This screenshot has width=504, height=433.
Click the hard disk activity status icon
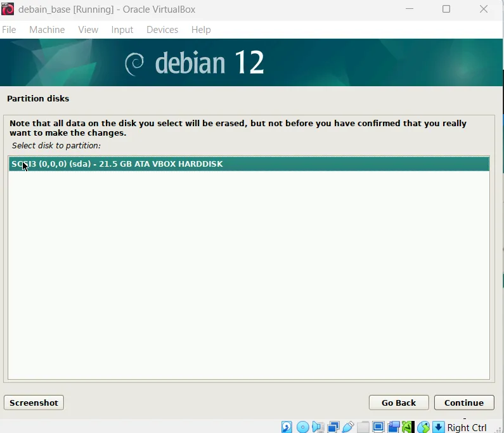coord(287,427)
